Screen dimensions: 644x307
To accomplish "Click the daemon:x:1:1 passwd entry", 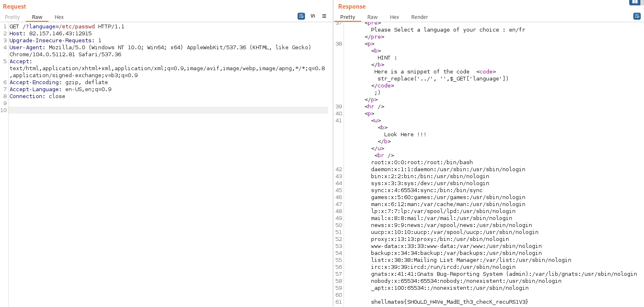I will click(448, 170).
